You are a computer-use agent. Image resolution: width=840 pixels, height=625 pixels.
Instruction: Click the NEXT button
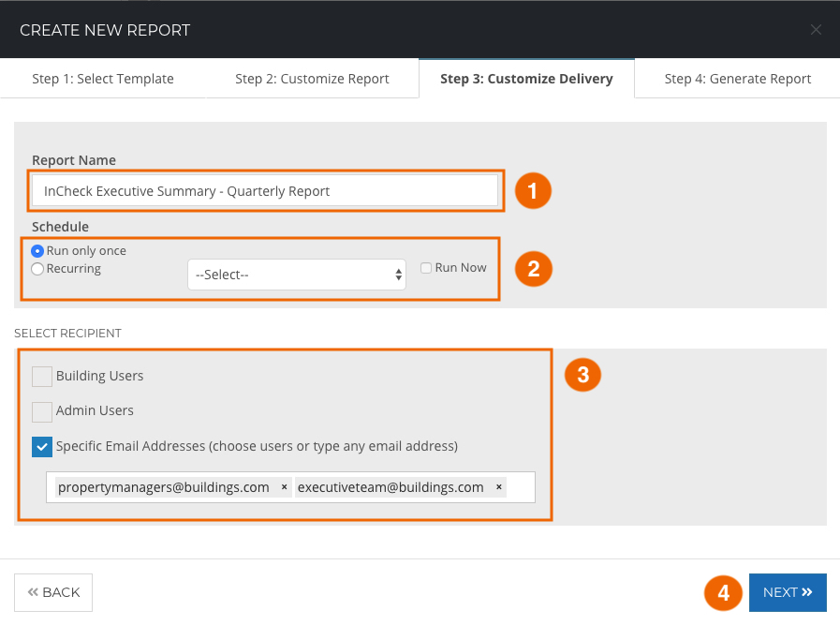(788, 592)
